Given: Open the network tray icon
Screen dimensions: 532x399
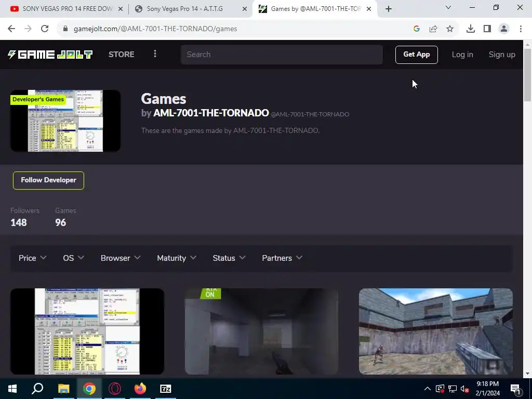Looking at the screenshot, I should pyautogui.click(x=453, y=389).
